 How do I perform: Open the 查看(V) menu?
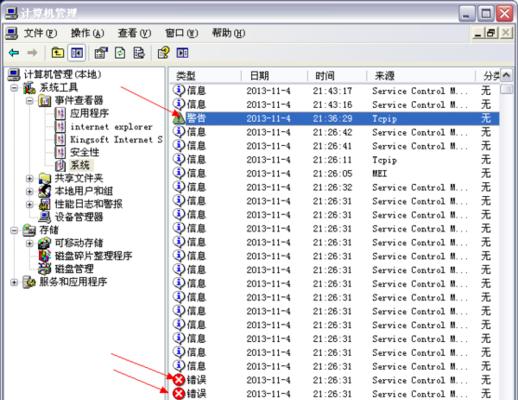pyautogui.click(x=134, y=33)
